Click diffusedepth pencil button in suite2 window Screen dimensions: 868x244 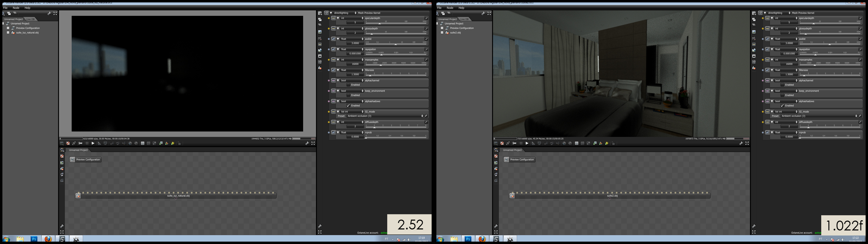(x=860, y=122)
